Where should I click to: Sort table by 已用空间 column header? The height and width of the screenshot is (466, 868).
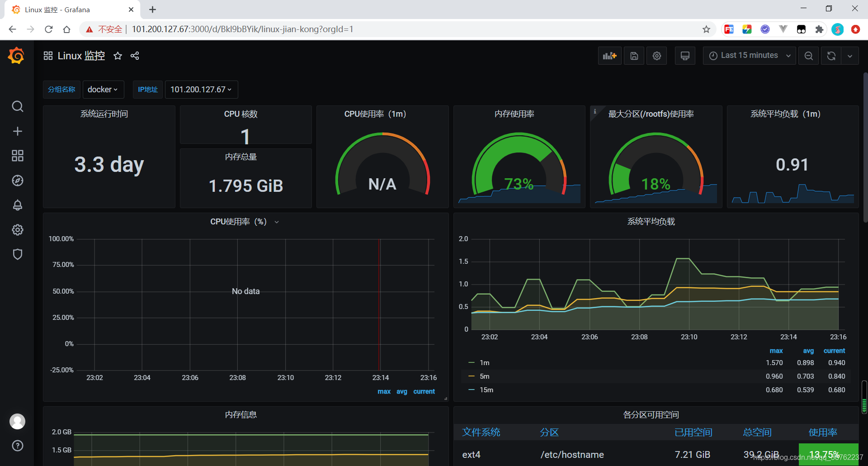click(x=693, y=432)
